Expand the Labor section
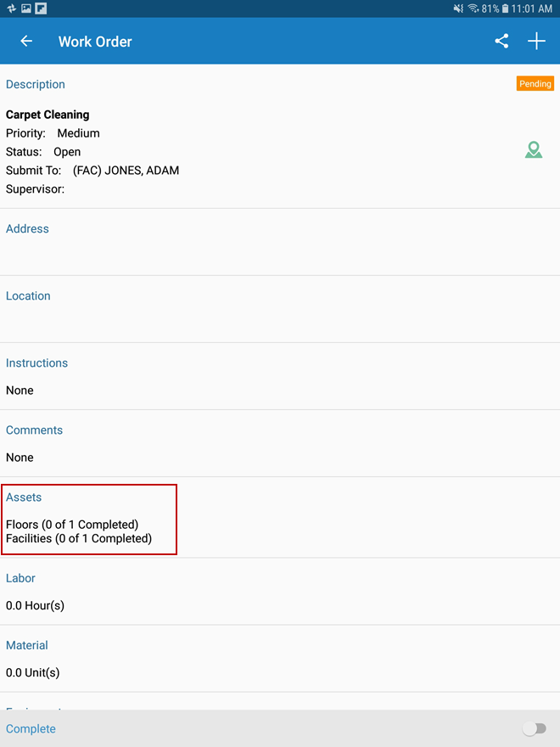 (21, 578)
